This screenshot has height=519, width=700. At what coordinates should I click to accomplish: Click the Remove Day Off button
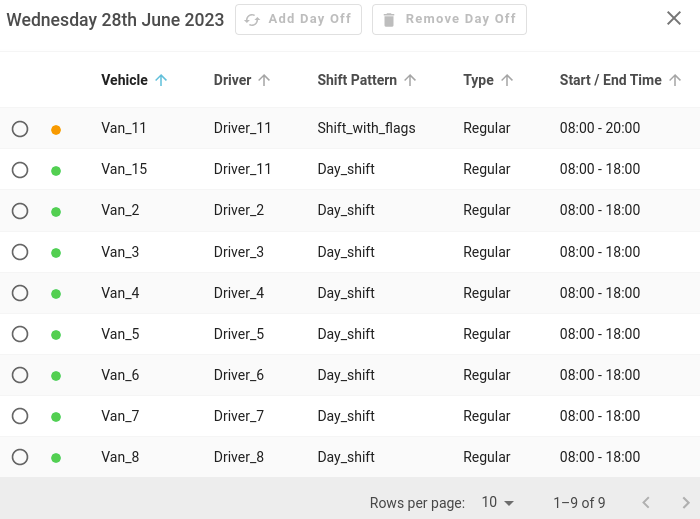tap(449, 19)
